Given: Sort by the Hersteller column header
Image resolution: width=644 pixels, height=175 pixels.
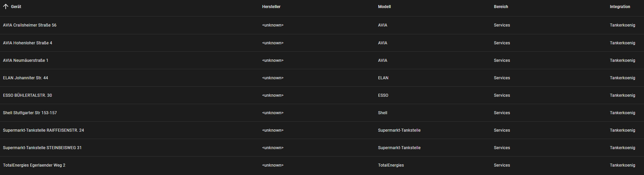Looking at the screenshot, I should click(x=271, y=7).
